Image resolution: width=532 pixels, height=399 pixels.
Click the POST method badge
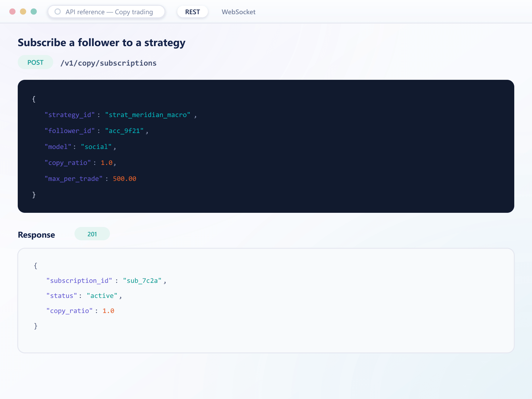pos(35,62)
